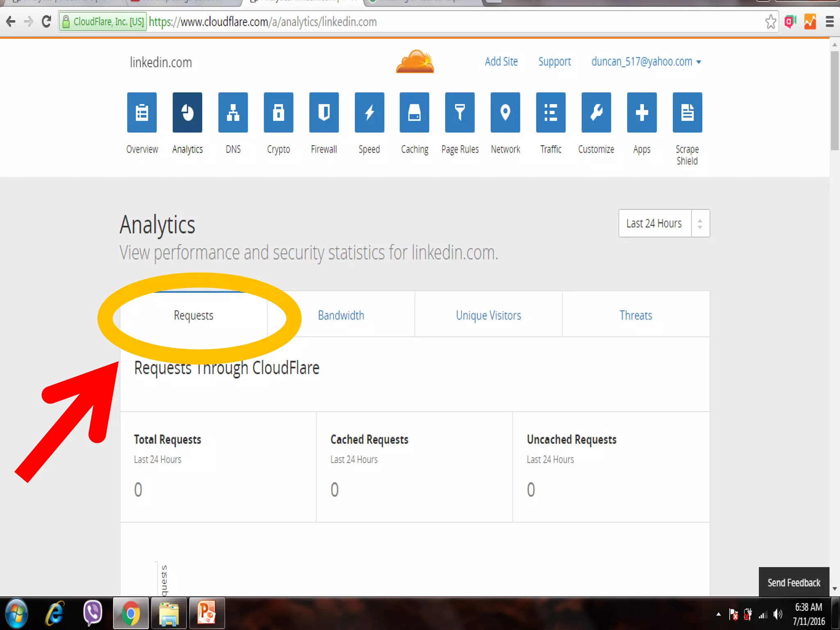This screenshot has width=840, height=630.
Task: Open the Customize wrench icon
Action: (x=596, y=112)
